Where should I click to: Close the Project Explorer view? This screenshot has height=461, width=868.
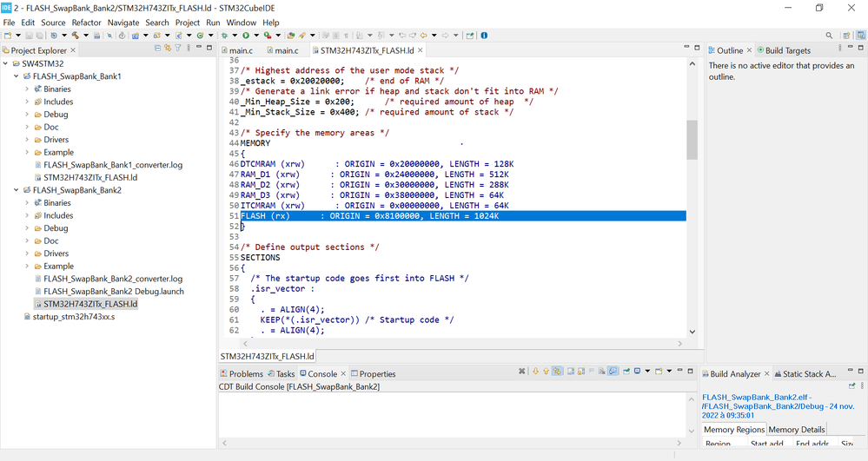73,50
